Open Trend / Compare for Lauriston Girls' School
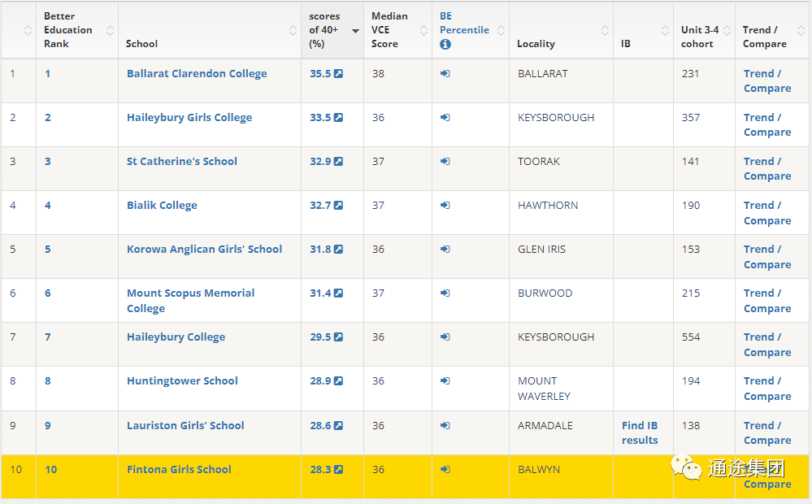812x504 pixels. pyautogui.click(x=767, y=433)
